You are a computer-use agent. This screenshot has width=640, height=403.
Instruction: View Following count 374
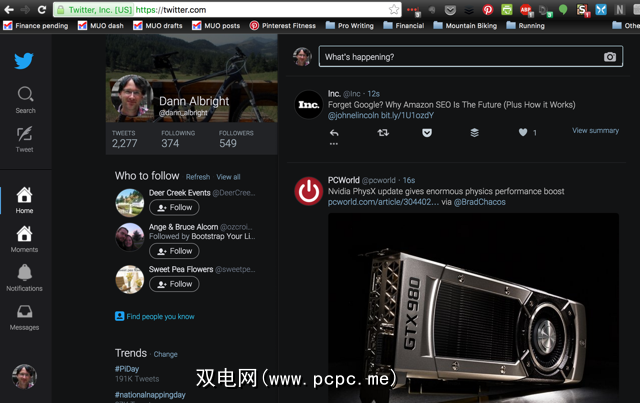click(x=178, y=139)
